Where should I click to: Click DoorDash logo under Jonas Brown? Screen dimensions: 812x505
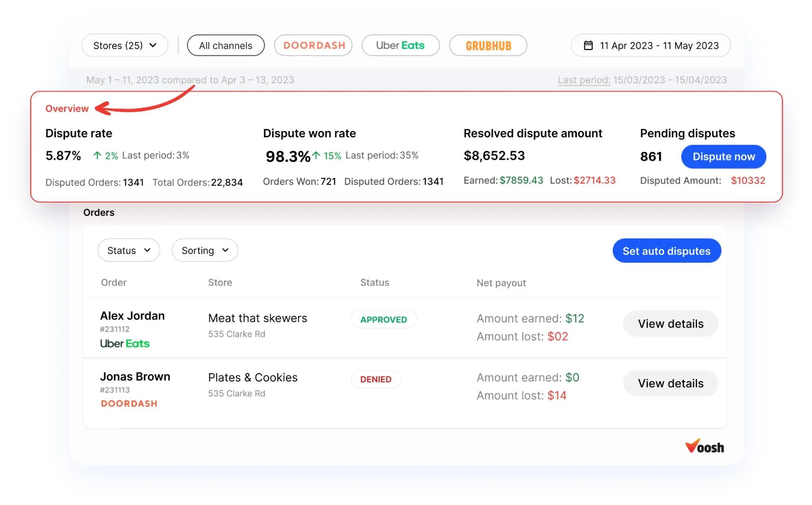point(129,403)
